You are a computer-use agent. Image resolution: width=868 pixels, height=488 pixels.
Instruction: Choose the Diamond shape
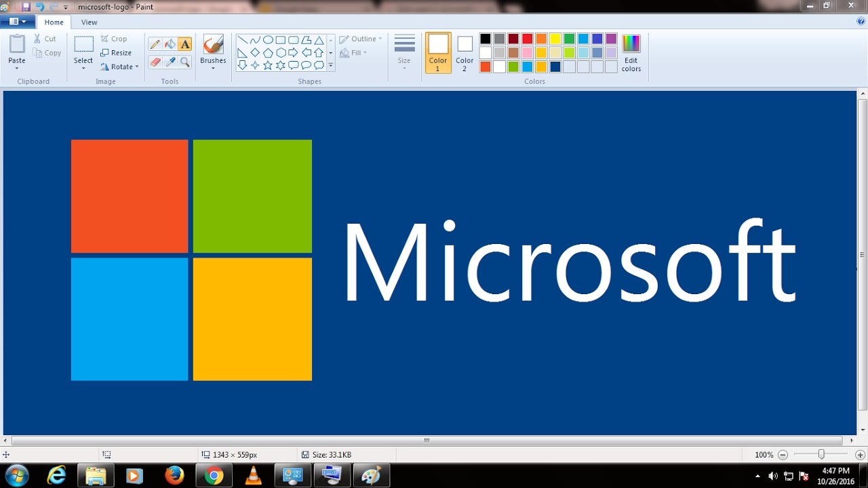pos(255,52)
